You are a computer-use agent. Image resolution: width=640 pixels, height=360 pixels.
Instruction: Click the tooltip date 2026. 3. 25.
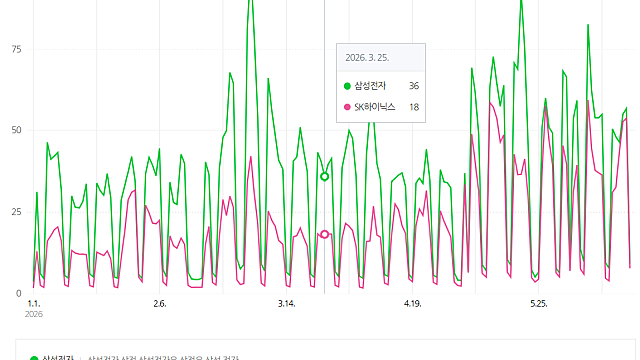(x=367, y=58)
